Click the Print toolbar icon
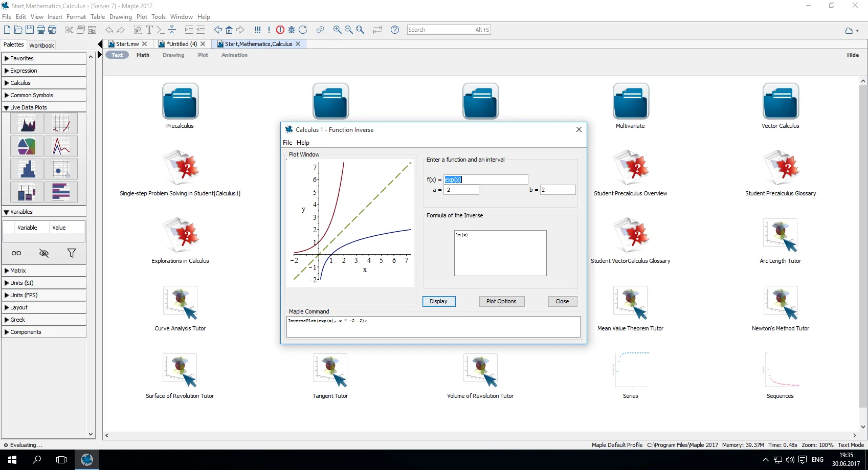 41,30
